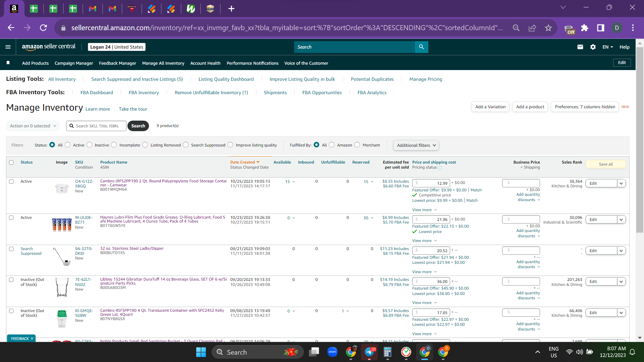Viewport: 644px width, 362px height.
Task: Open Windows Start menu
Action: [201, 352]
